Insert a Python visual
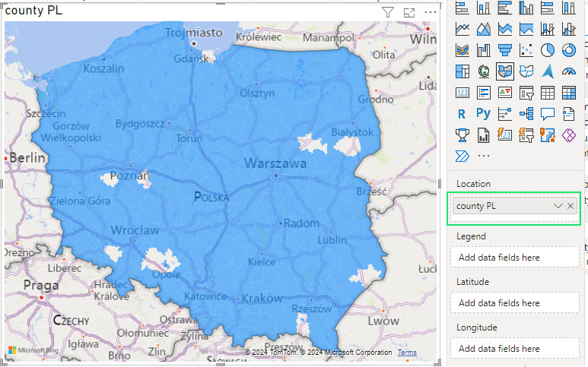Viewport: 588px width, 367px height. 483,114
